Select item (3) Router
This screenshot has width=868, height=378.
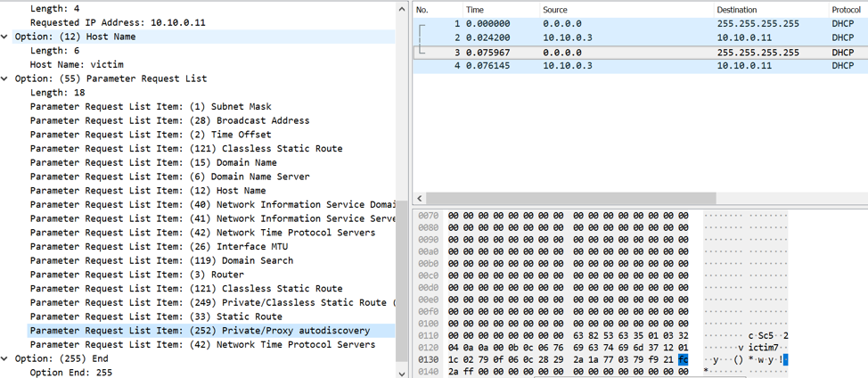[137, 275]
